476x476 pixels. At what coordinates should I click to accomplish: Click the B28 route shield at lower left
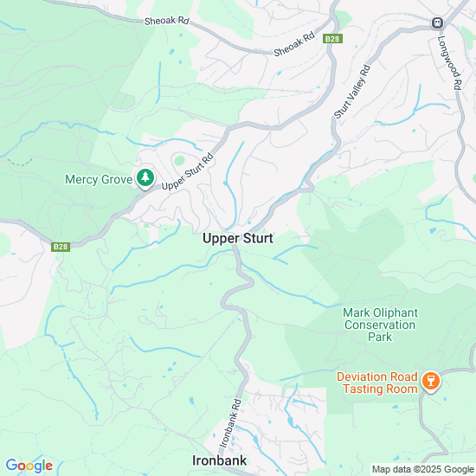click(61, 247)
